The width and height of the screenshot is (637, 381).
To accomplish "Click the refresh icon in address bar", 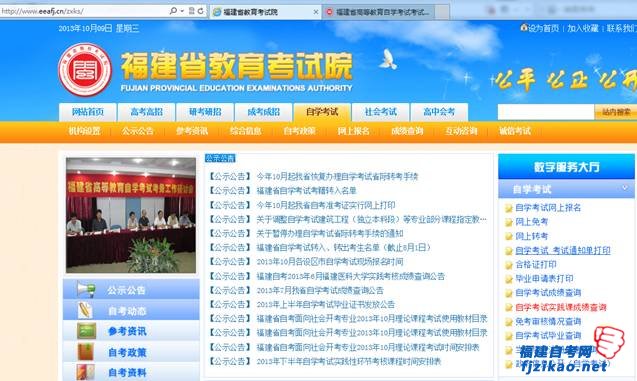I will click(201, 11).
